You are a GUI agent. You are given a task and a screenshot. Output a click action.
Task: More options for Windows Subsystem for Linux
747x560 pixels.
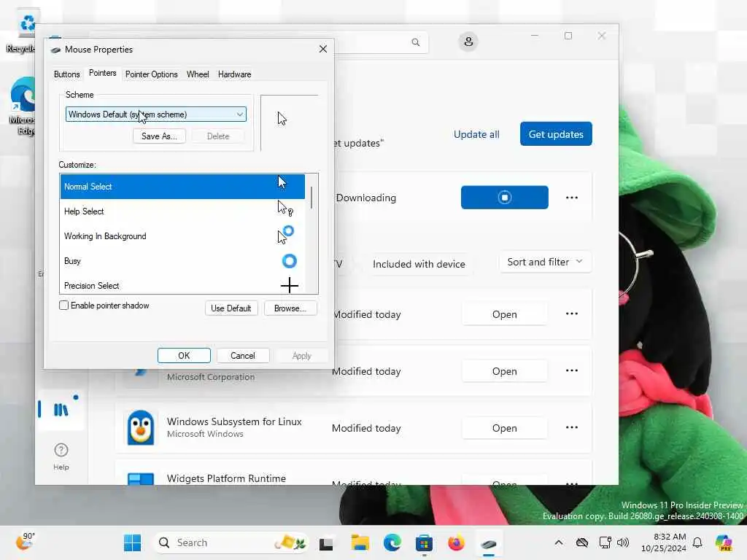pos(572,427)
